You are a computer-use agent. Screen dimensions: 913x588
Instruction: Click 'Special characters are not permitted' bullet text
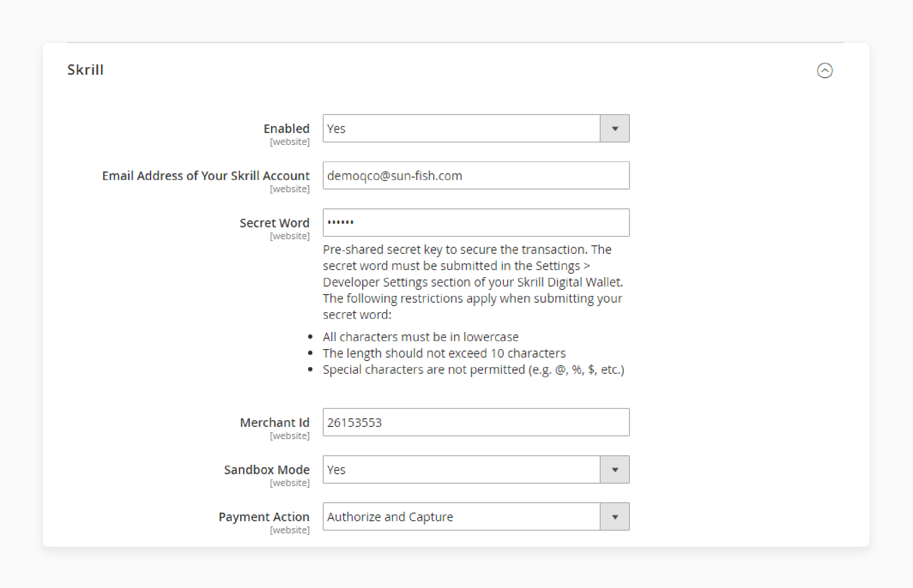[x=473, y=370]
